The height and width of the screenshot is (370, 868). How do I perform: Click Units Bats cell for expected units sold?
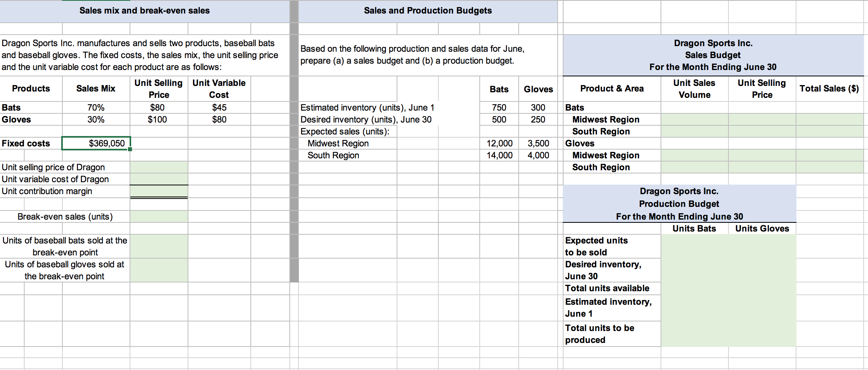click(x=695, y=246)
